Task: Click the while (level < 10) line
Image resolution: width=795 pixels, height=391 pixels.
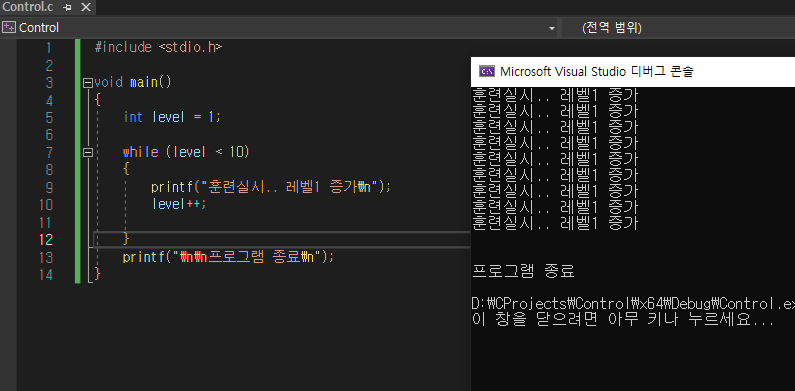Action: (x=186, y=152)
